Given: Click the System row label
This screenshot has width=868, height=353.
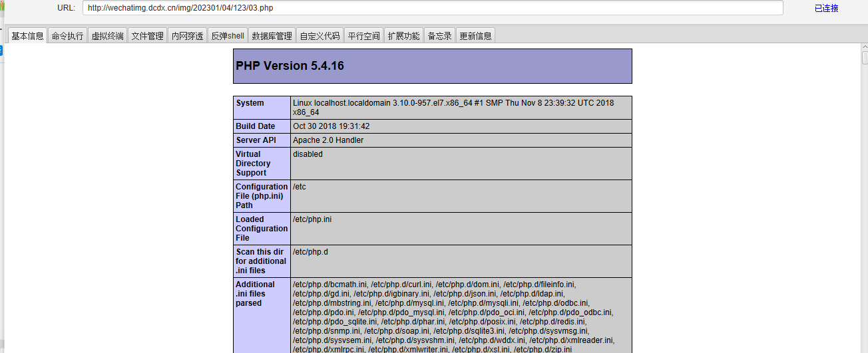Looking at the screenshot, I should point(250,103).
